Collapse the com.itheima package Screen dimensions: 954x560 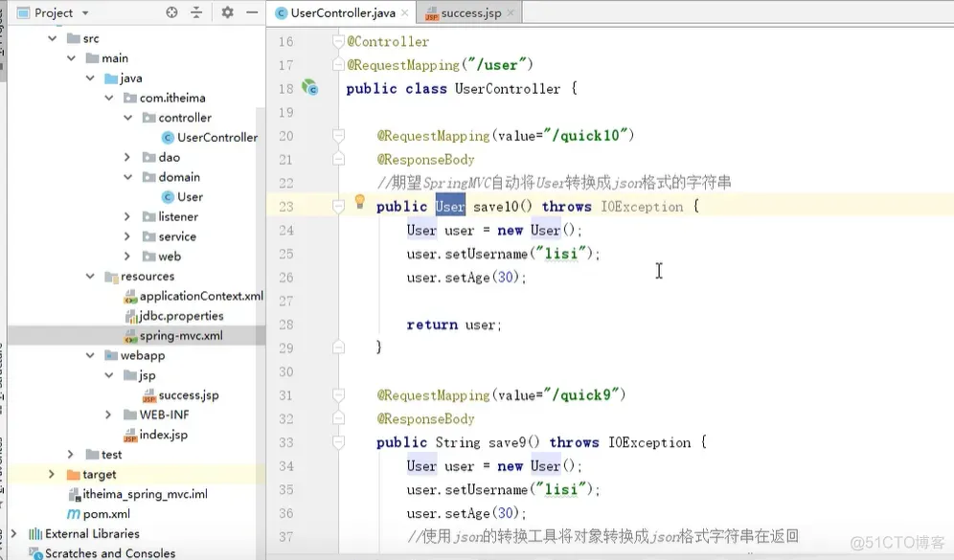click(x=109, y=98)
